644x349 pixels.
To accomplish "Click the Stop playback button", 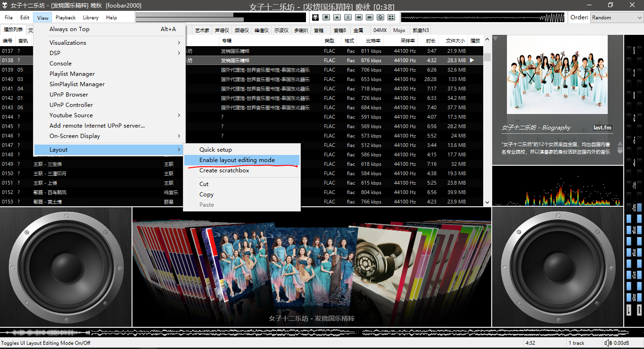I will pos(326,17).
